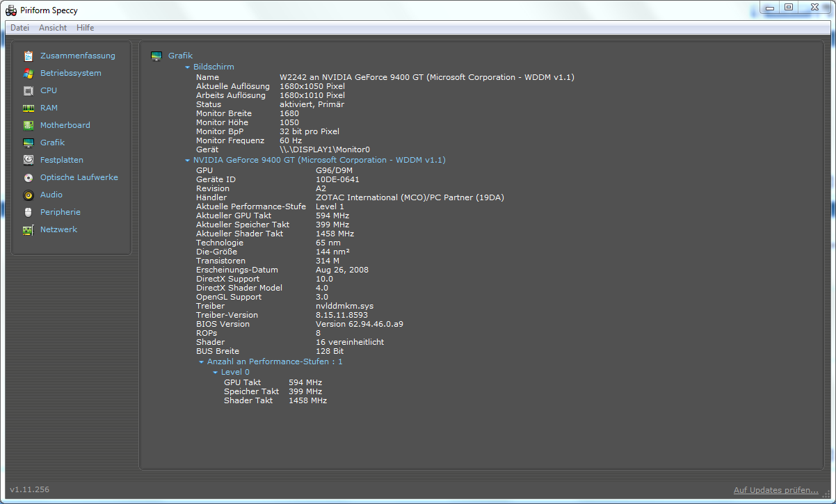Viewport: 836px width, 504px height.
Task: Click the Technologie value 65 nm
Action: pyautogui.click(x=328, y=243)
